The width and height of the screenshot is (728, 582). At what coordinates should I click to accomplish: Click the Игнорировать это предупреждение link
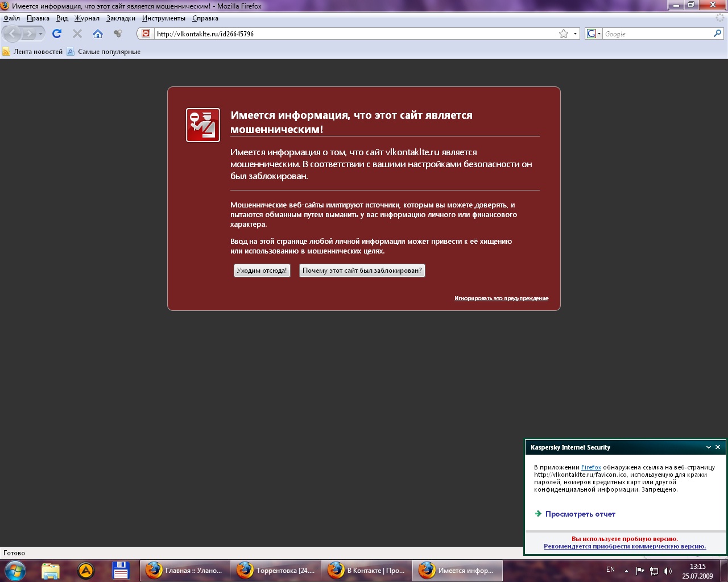pos(501,298)
